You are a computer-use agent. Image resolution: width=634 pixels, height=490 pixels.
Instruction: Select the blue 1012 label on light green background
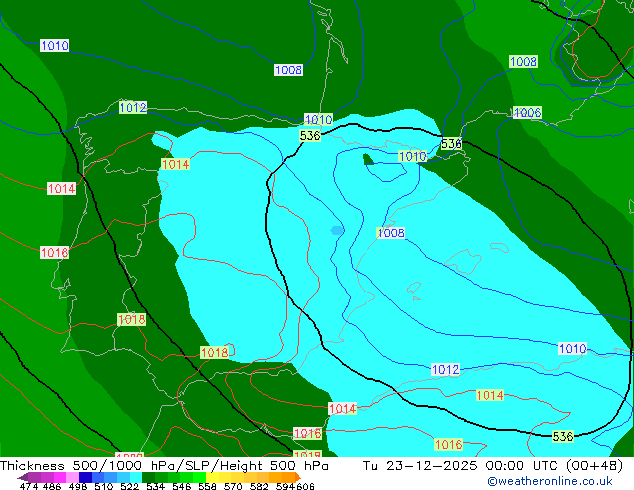click(133, 108)
